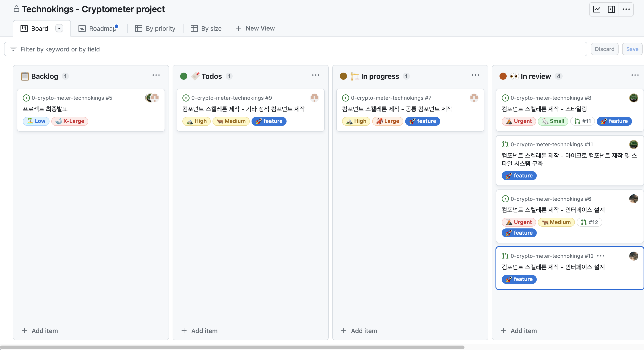Open the In progress column options menu

point(475,75)
